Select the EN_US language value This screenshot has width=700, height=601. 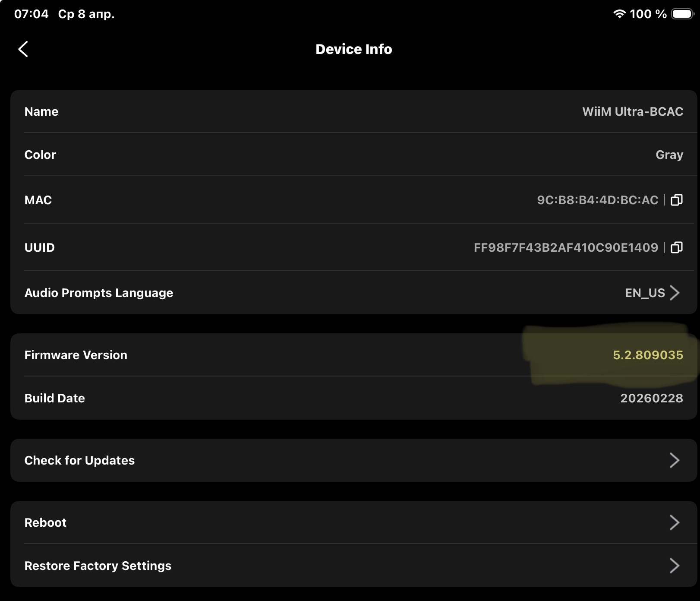[645, 293]
